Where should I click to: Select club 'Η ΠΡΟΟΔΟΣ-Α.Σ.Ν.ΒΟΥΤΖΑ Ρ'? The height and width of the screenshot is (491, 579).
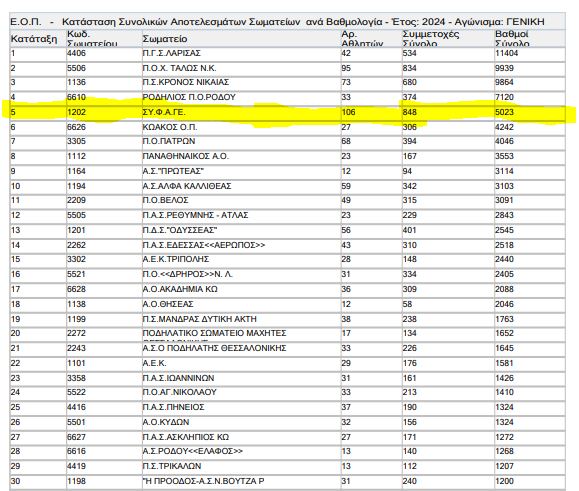[203, 481]
